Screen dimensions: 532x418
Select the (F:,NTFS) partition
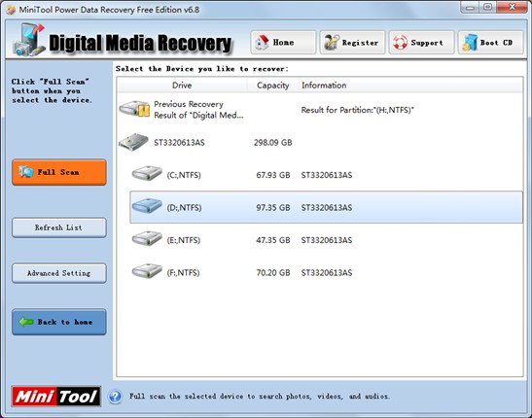tap(327, 272)
